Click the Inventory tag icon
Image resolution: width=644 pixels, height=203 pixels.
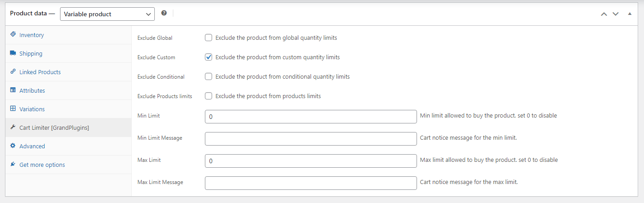13,35
